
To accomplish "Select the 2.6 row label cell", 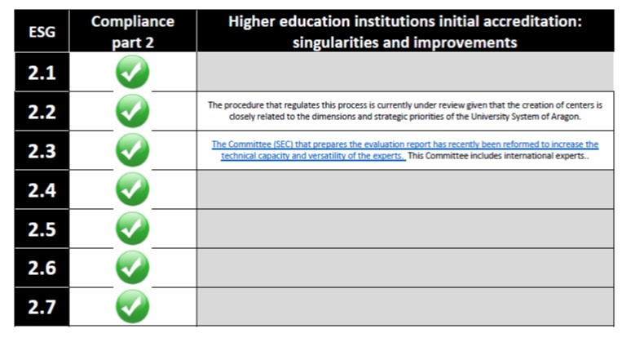I will tap(42, 268).
